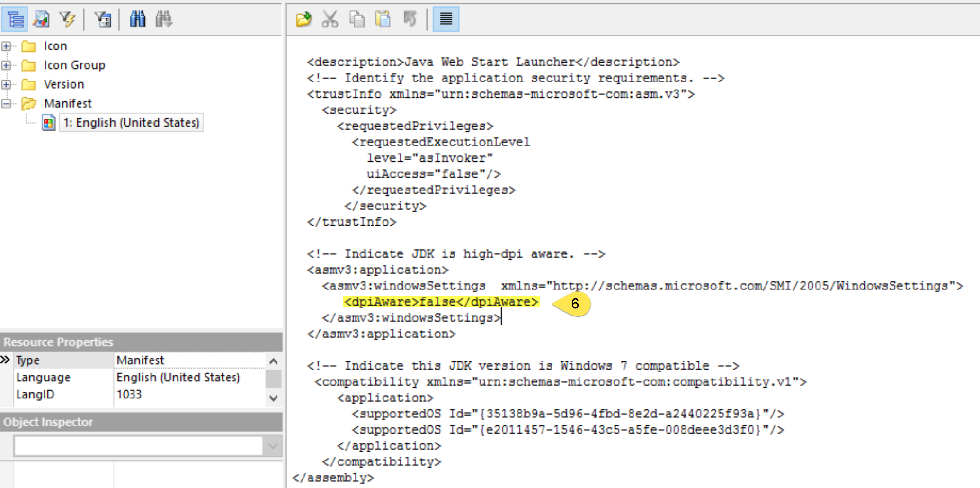Viewport: 980px width, 488px height.
Task: Click the closing </assembly> tag
Action: 333,478
